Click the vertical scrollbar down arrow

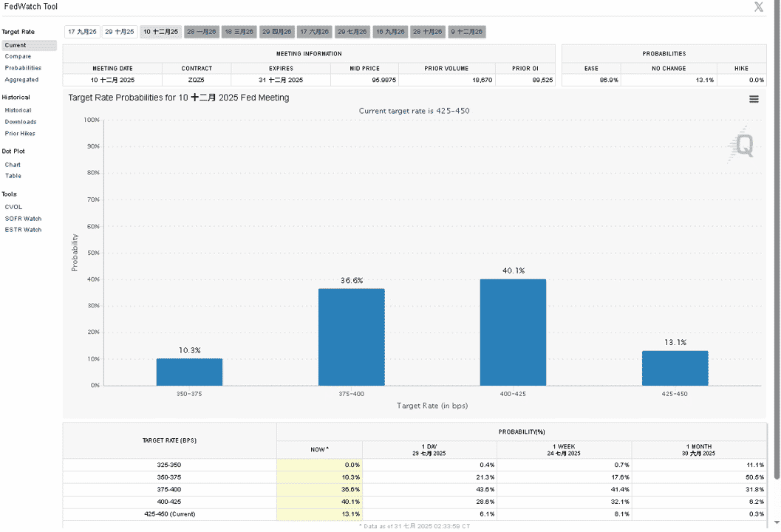777,522
